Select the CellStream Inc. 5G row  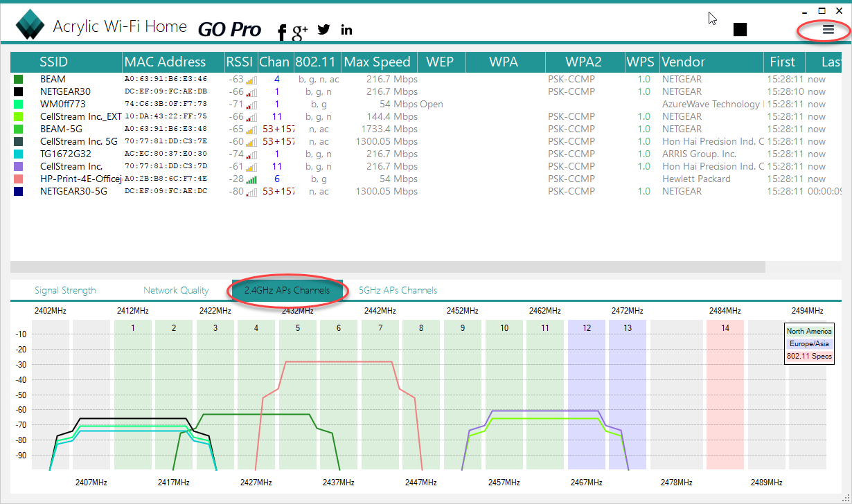pyautogui.click(x=78, y=141)
